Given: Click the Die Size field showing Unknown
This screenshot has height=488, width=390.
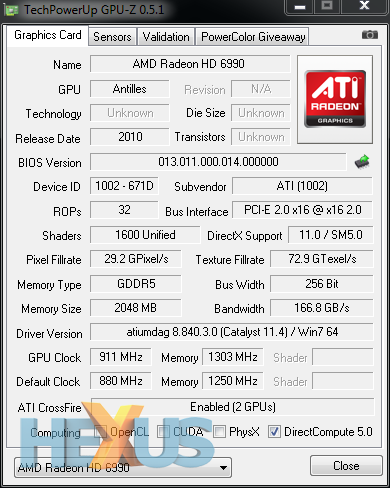Looking at the screenshot, I should 261,113.
